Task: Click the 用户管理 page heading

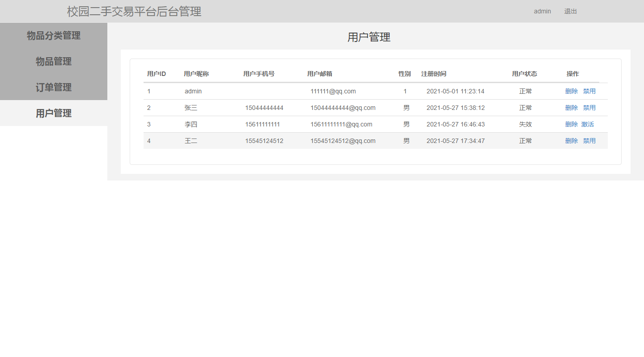Action: (369, 37)
